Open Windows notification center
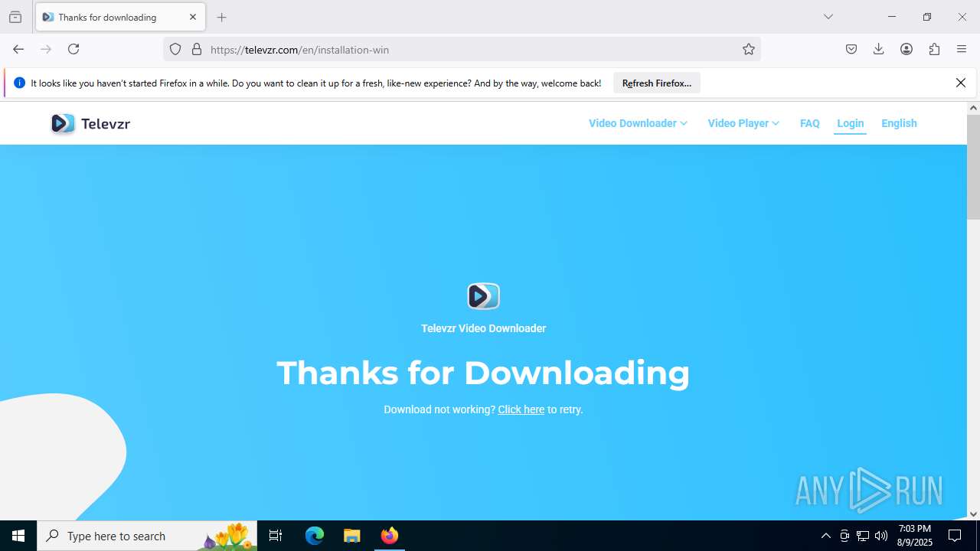Image resolution: width=980 pixels, height=551 pixels. pos(955,536)
